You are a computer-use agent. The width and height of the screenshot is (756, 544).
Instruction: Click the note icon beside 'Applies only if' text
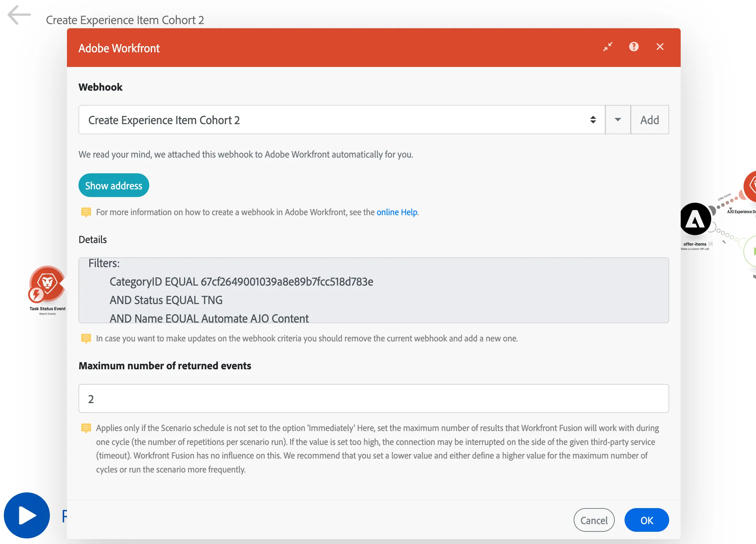(86, 428)
